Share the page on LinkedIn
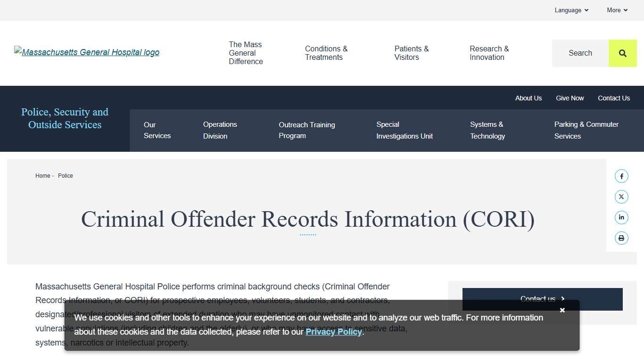Viewport: 644px width, 362px height. (621, 217)
